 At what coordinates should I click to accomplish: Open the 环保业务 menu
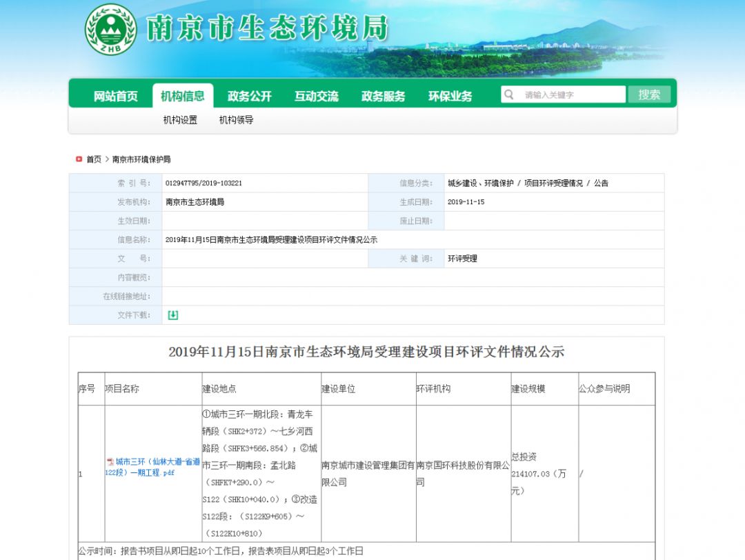(448, 96)
